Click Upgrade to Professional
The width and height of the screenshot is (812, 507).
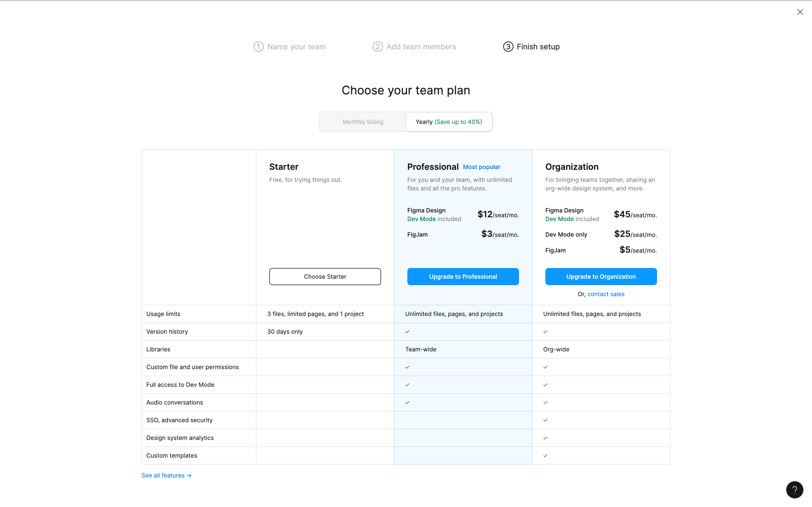(463, 276)
